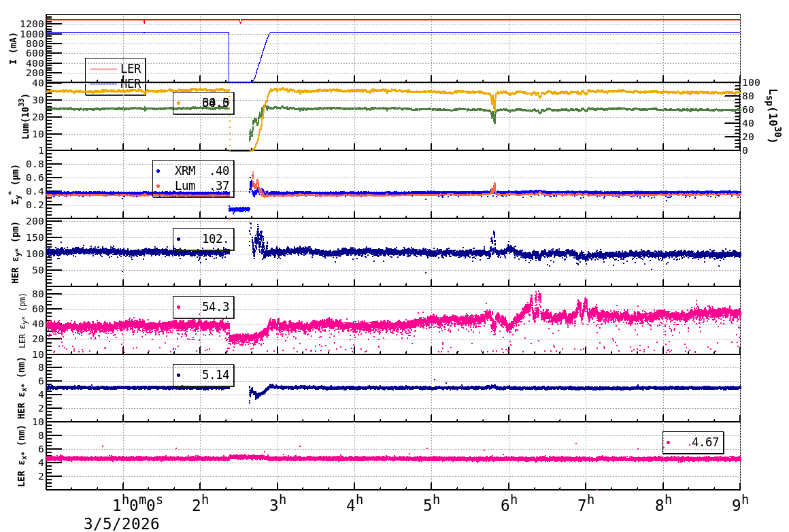This screenshot has width=789, height=532.
Task: Select the Lum .37 legend entry
Action: tap(192, 186)
